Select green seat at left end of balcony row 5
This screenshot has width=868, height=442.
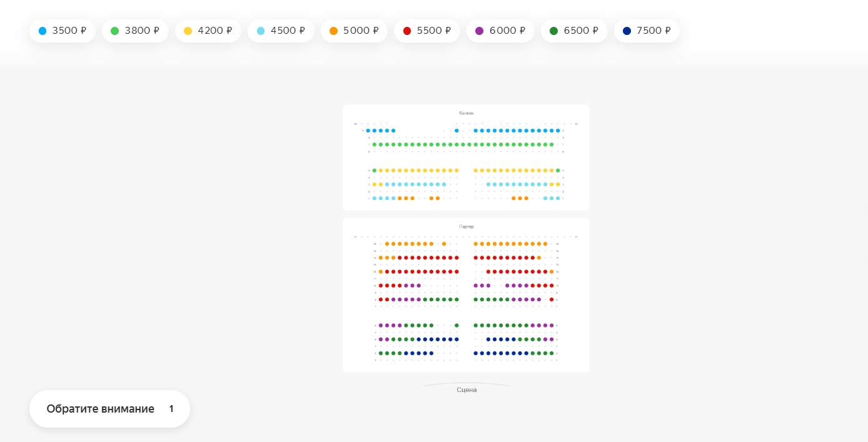coord(374,170)
